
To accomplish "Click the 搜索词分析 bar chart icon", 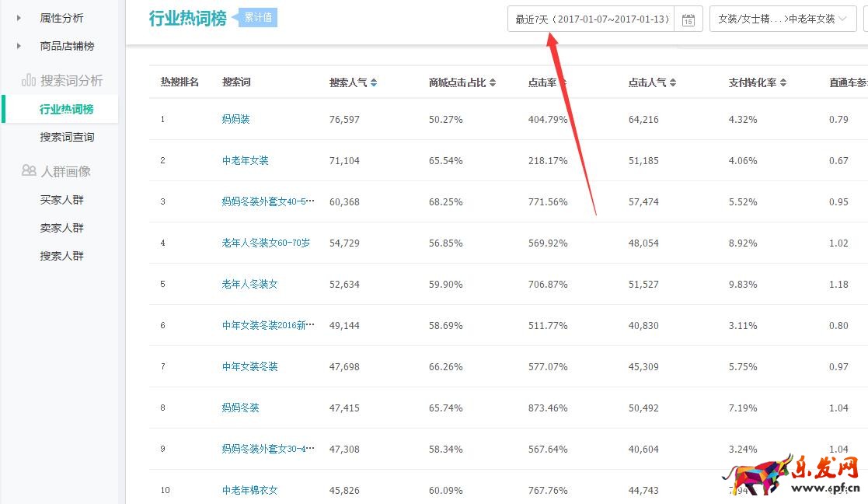I will click(29, 80).
